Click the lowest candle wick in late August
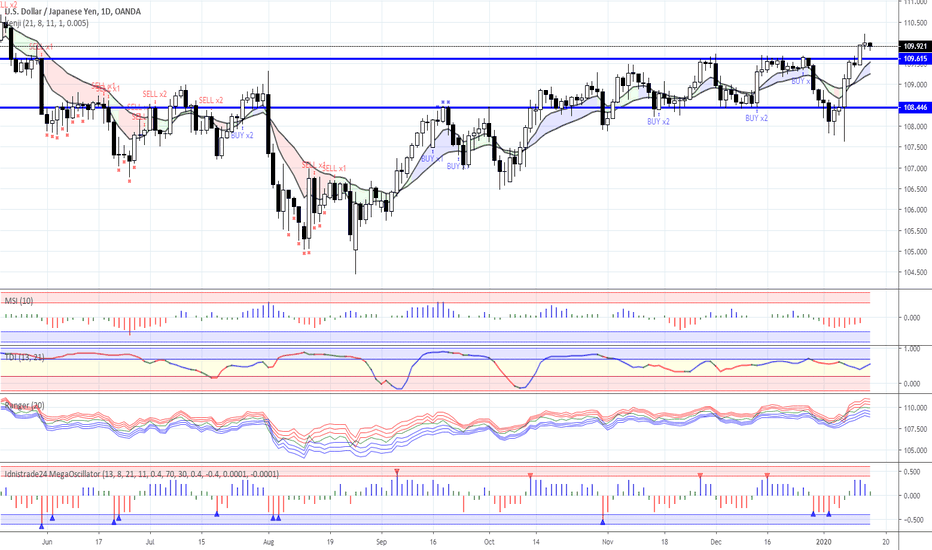 coord(355,268)
